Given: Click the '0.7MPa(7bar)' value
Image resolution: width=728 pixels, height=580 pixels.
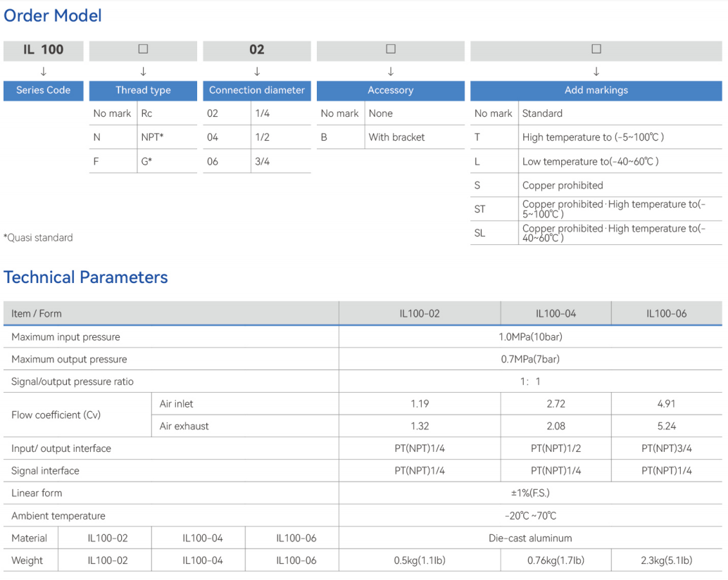Looking at the screenshot, I should 530,359.
